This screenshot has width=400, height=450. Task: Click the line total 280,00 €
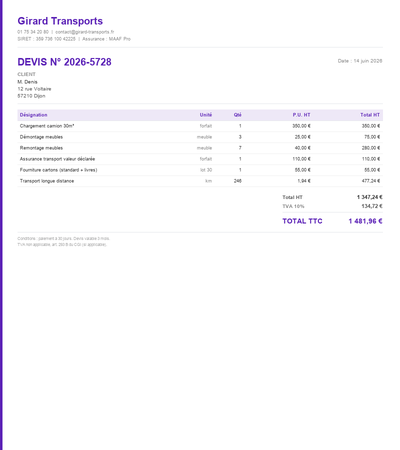371,148
